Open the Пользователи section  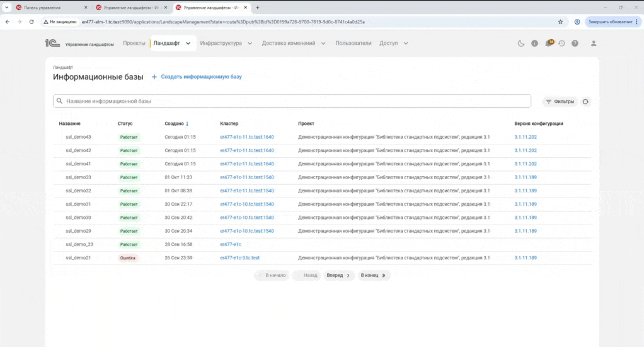point(354,43)
